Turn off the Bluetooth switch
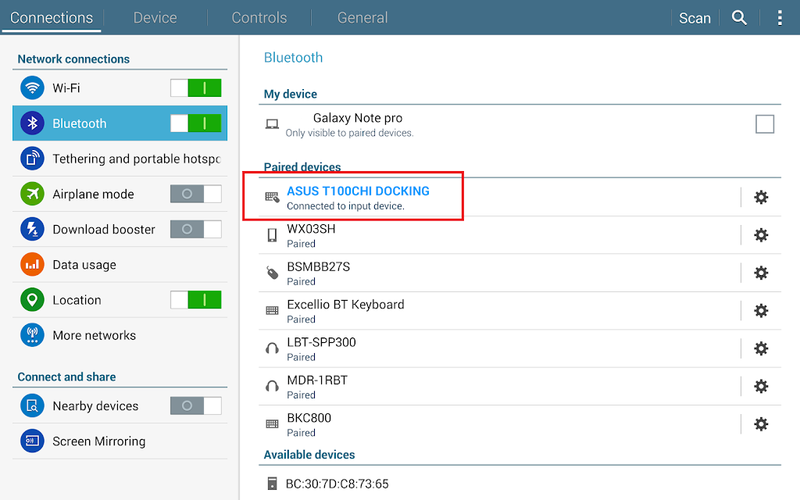This screenshot has width=800, height=500. click(196, 123)
